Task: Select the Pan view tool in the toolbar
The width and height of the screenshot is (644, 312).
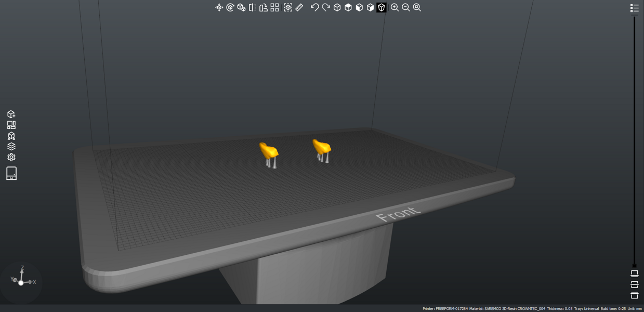Action: pos(220,7)
